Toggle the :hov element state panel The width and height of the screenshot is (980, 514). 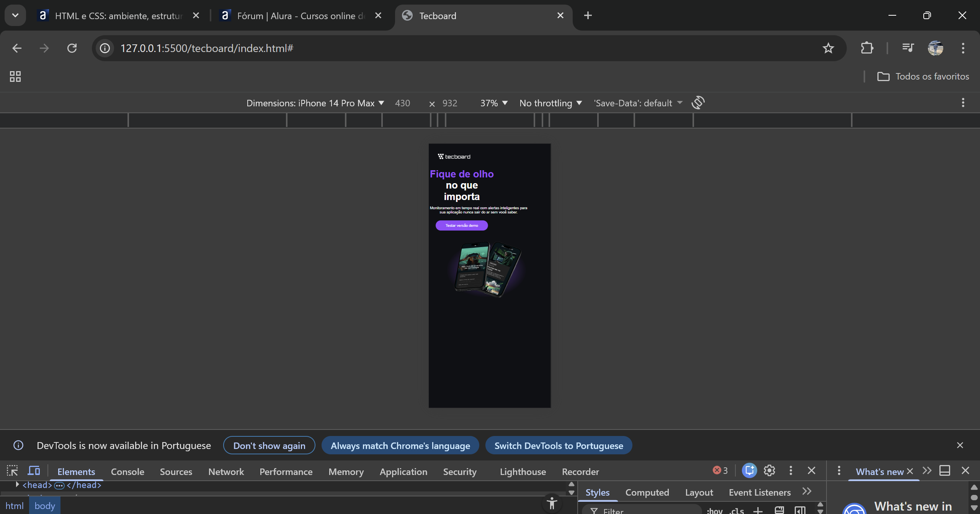tap(714, 511)
